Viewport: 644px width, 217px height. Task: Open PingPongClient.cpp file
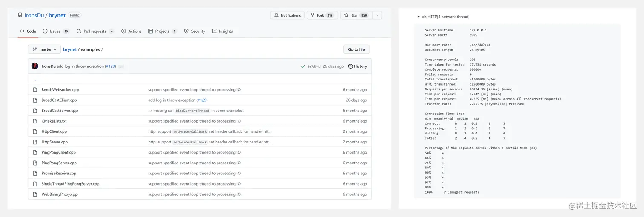tap(58, 152)
